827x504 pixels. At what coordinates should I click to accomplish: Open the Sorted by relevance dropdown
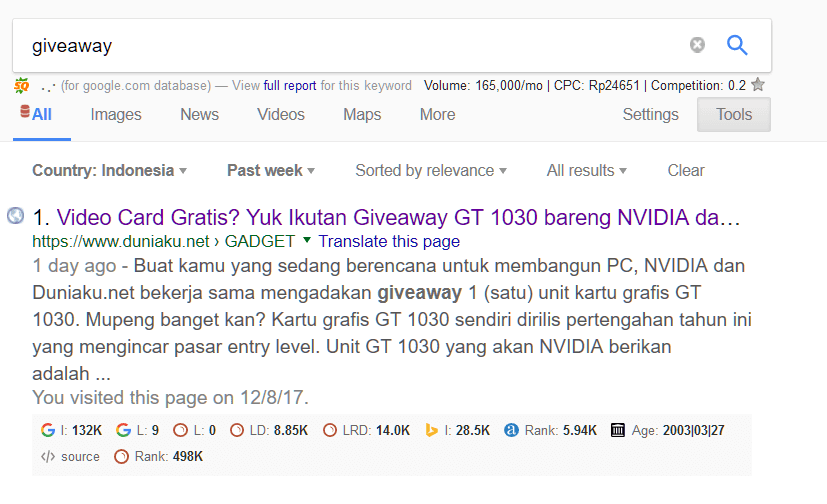(x=431, y=170)
